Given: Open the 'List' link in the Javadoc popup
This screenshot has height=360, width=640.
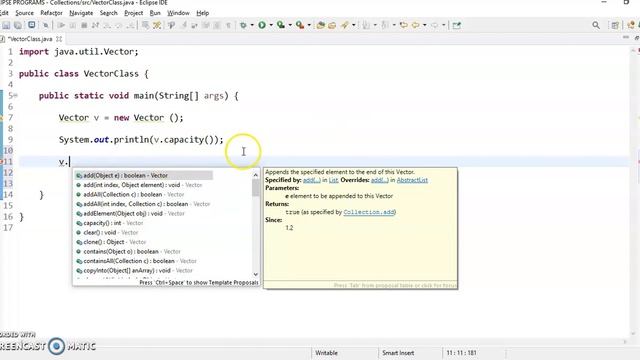Looking at the screenshot, I should pyautogui.click(x=333, y=180).
